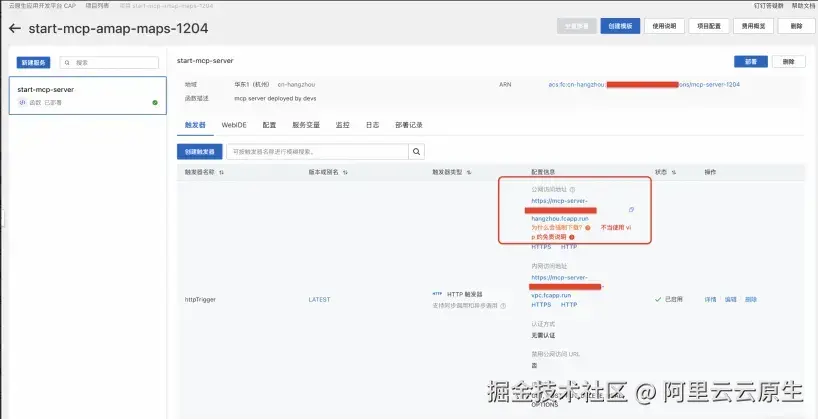This screenshot has width=818, height=419.
Task: Click 删除 in the httpTrigger row
Action: coord(751,300)
